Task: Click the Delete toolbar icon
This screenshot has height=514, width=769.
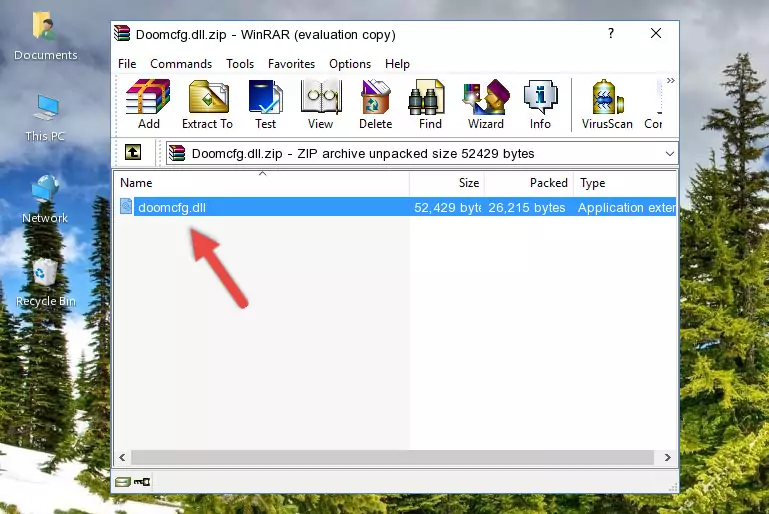Action: tap(376, 104)
